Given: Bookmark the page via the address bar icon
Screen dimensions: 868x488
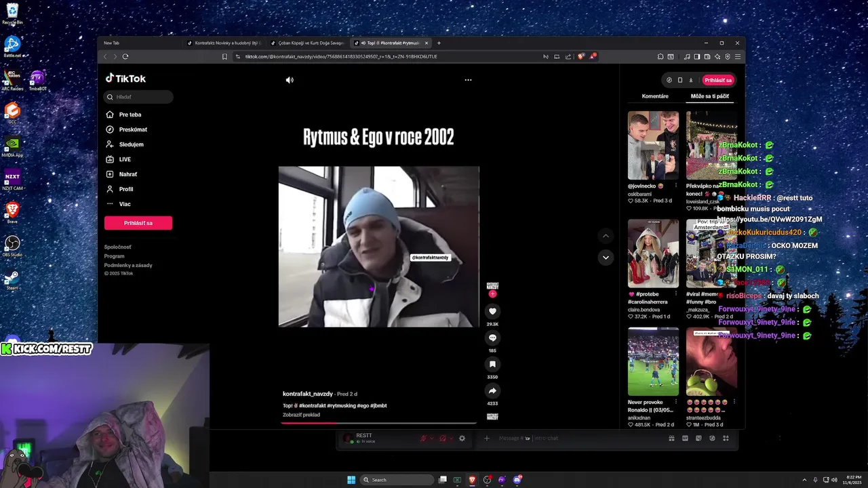Looking at the screenshot, I should (224, 56).
